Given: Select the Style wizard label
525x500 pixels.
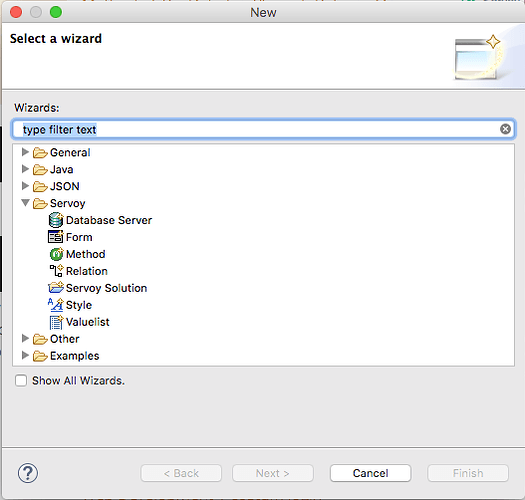Looking at the screenshot, I should click(79, 305).
